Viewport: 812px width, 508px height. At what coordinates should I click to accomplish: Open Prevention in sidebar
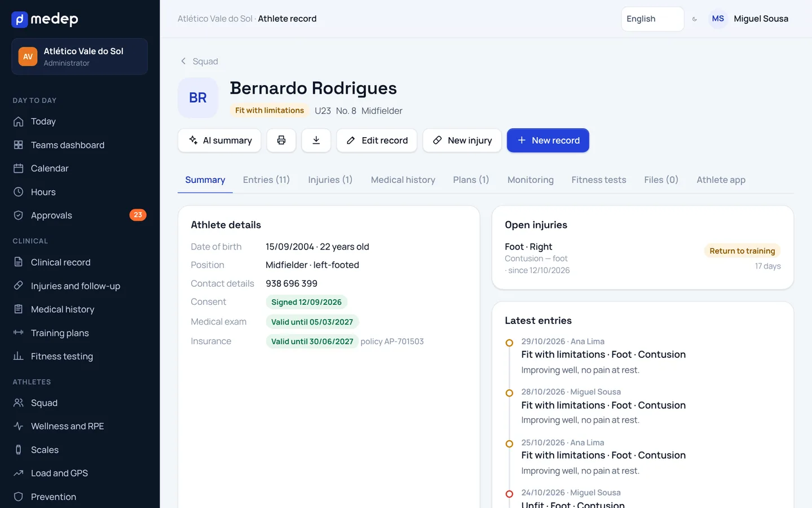tap(80, 497)
